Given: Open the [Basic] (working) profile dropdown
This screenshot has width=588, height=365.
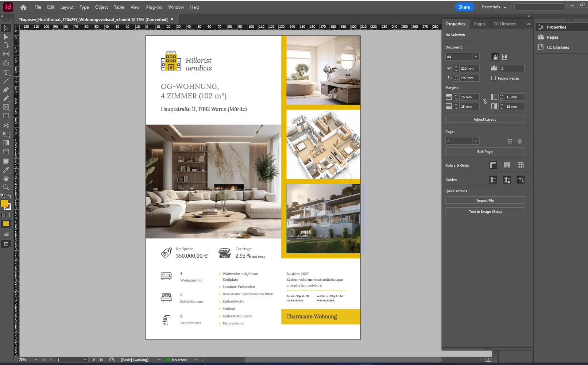Looking at the screenshot, I should [159, 360].
